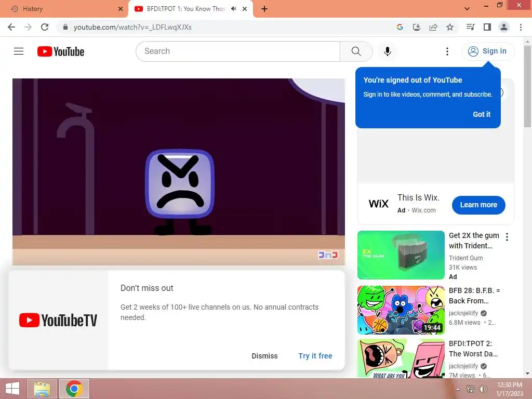The width and height of the screenshot is (532, 399).
Task: Toggle the Chrome side panel
Action: tap(487, 27)
